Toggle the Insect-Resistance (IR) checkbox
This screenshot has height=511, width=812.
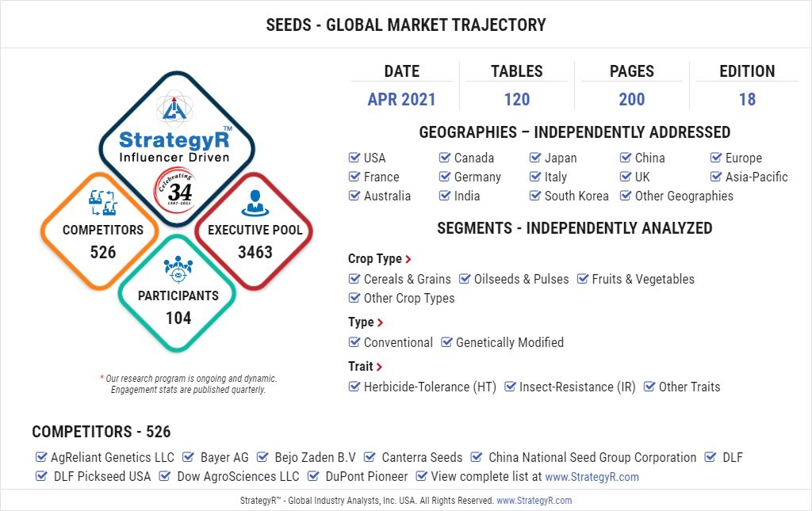click(x=510, y=387)
